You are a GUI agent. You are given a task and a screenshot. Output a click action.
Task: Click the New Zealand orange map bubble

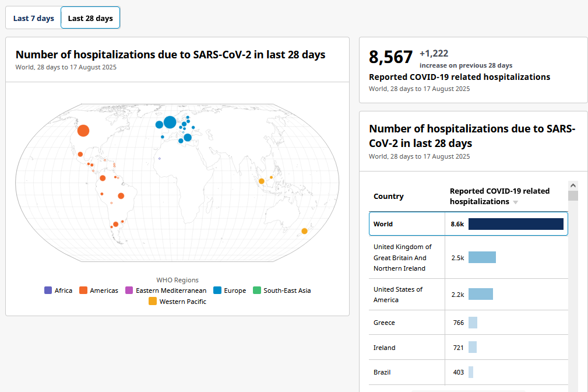pyautogui.click(x=305, y=231)
